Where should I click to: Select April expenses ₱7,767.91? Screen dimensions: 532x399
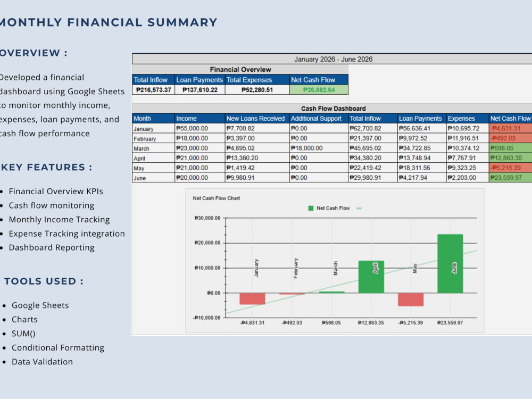(x=462, y=158)
